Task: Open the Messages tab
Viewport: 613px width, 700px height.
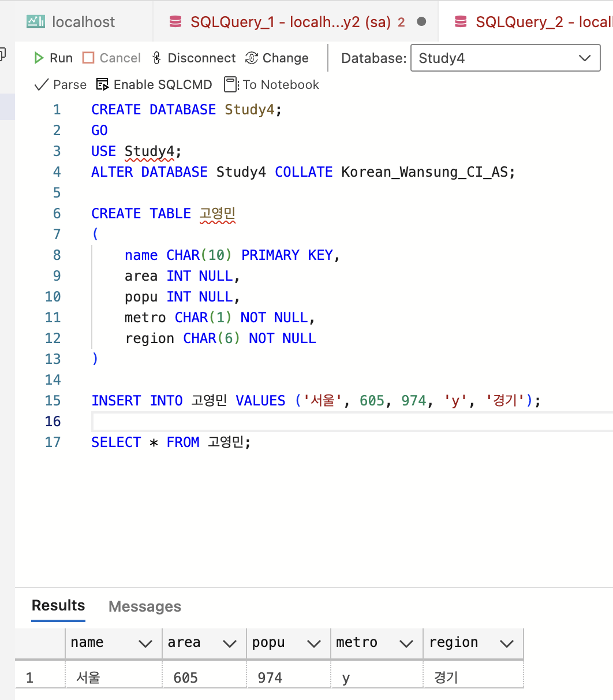Action: click(x=145, y=606)
